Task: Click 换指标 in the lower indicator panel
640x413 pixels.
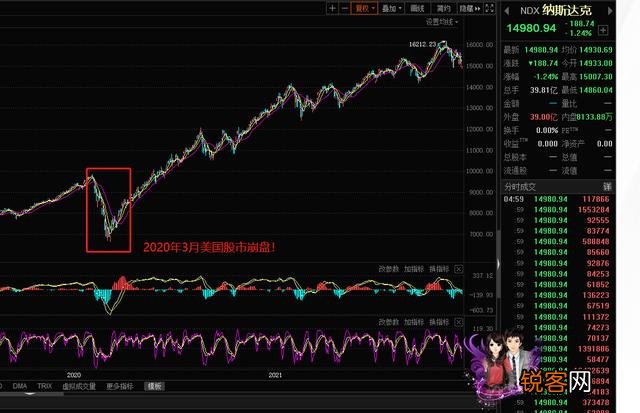Action: (439, 322)
